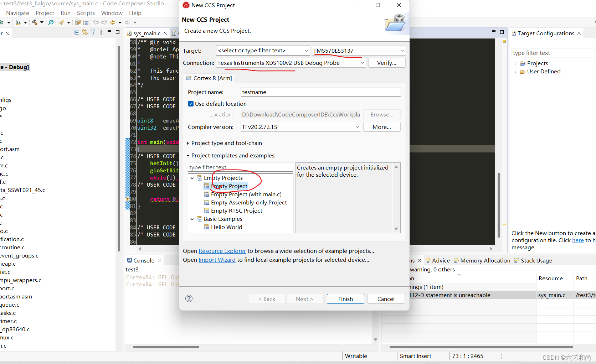Screen dimensions: 596x364
Task: Click the here link in Target Configurations
Action: (578, 240)
